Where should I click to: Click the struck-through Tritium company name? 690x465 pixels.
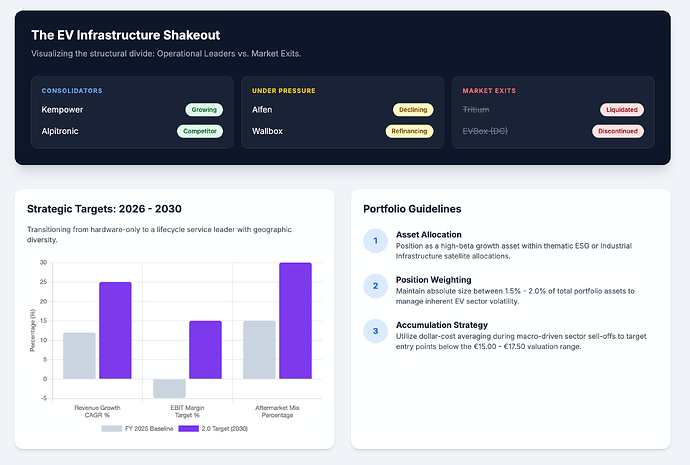476,110
